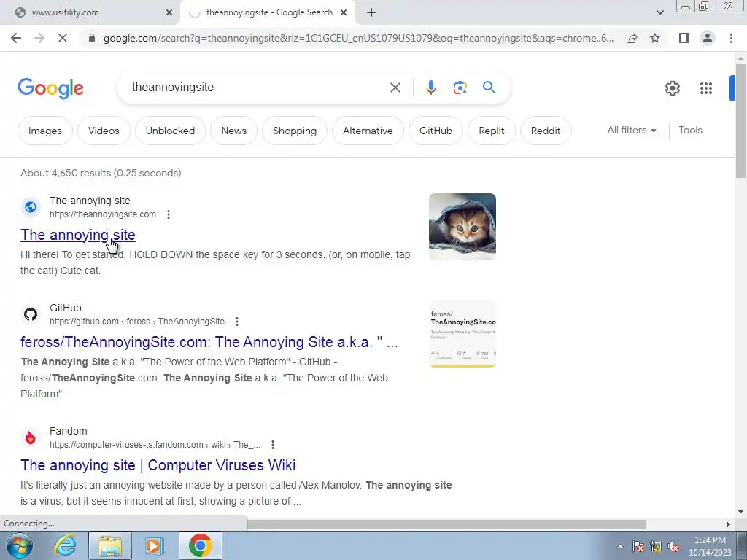Open the Computer Viruses Wiki link
The width and height of the screenshot is (747, 560).
tap(158, 465)
